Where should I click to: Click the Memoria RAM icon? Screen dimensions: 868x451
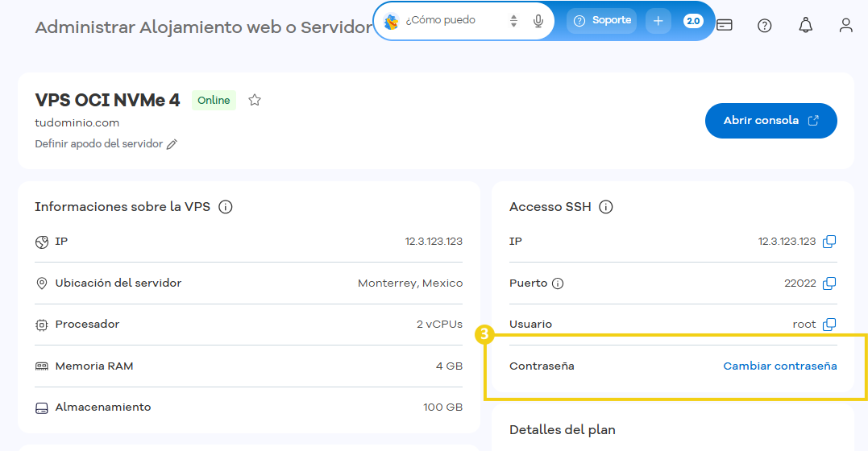[x=42, y=366]
